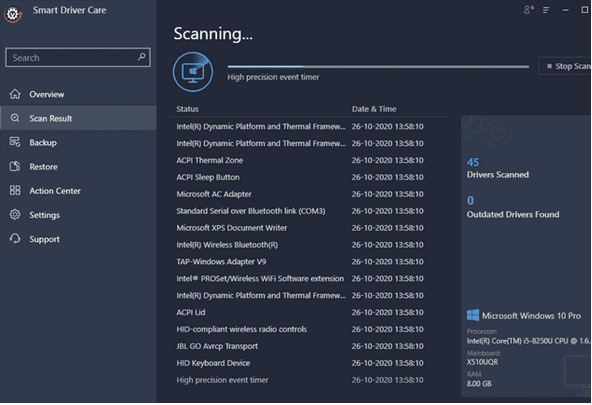Select Standard Serial over Bluetooth link (COM3)
The image size is (592, 405).
(x=310, y=211)
